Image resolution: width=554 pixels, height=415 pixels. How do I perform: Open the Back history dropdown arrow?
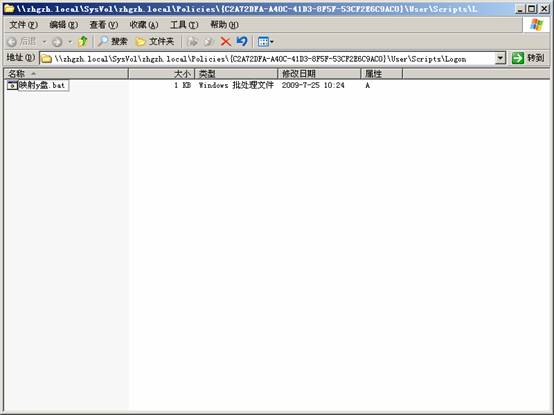pos(44,42)
